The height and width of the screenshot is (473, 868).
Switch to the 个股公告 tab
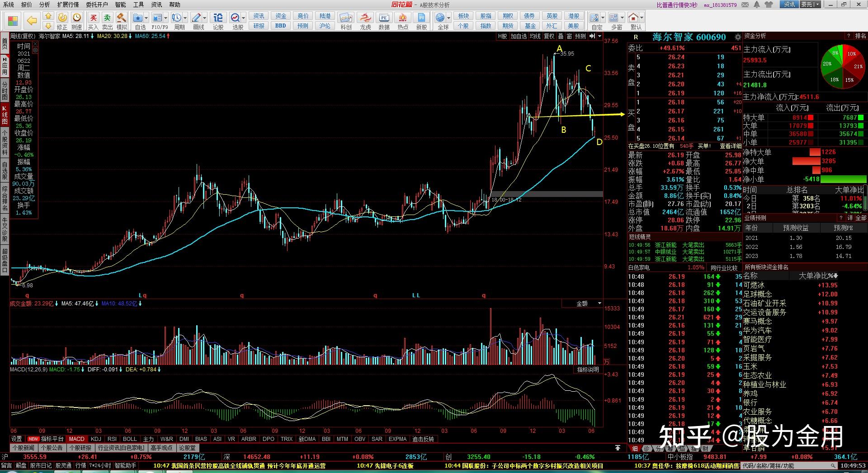point(51,448)
